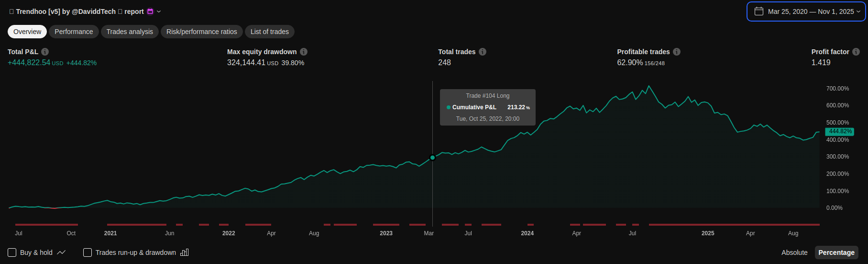Click the bar chart icon beside Trades run-up
This screenshot has height=264, width=868.
tap(184, 253)
